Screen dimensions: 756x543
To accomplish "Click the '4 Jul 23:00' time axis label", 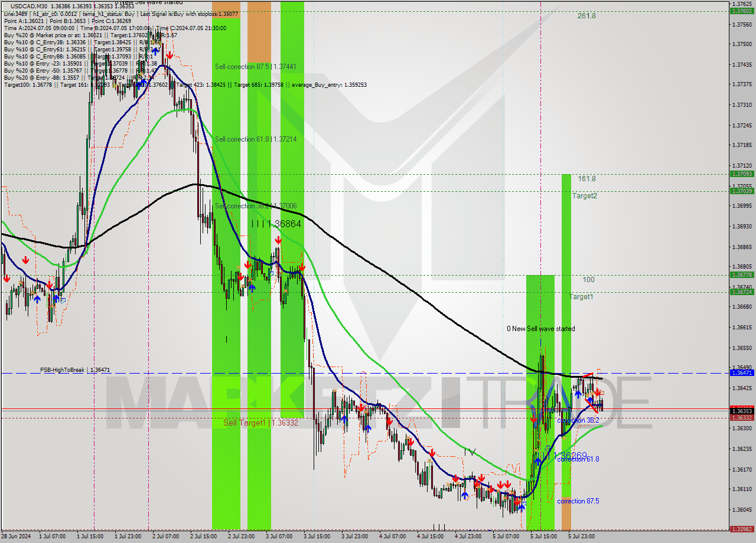I will 468,537.
